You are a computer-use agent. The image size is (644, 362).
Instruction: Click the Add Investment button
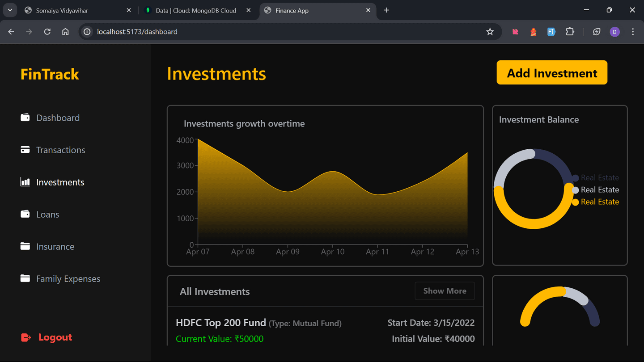(x=552, y=73)
